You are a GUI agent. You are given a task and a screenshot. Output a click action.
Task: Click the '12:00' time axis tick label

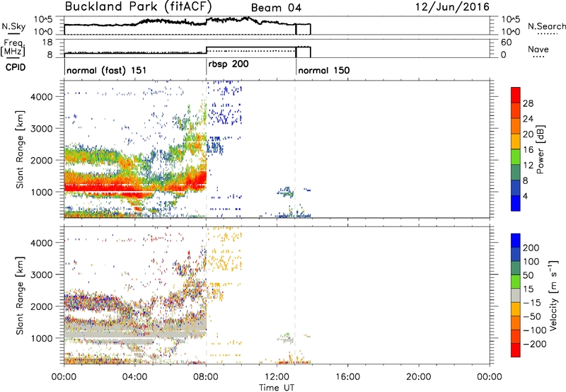[277, 377]
